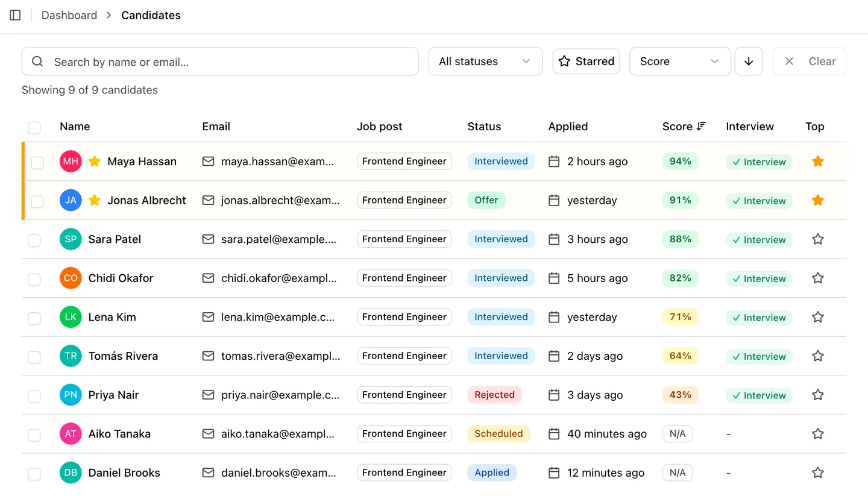This screenshot has height=502, width=868.
Task: Tick the Lena Kim row checkbox
Action: (34, 318)
